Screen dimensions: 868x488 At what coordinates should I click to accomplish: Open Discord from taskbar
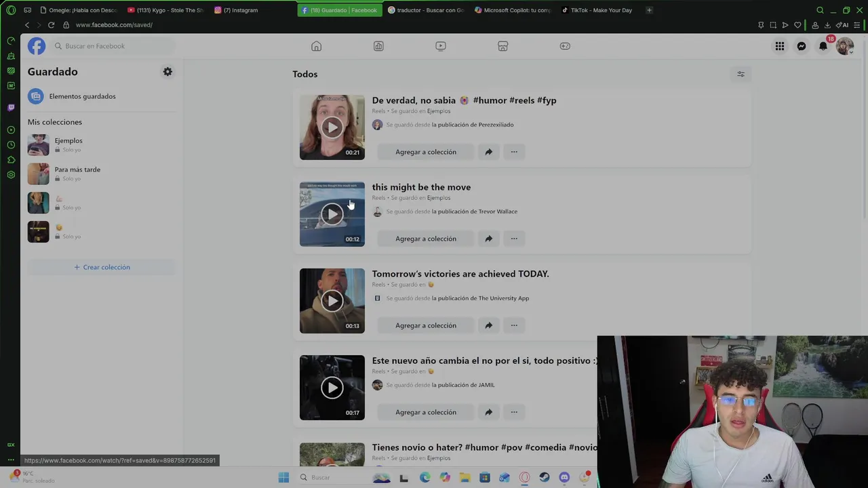click(564, 477)
